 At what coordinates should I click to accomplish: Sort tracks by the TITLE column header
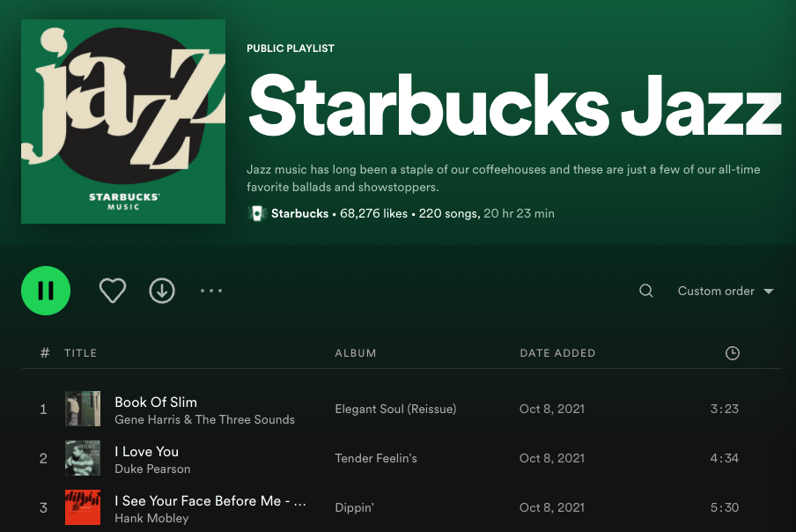pos(80,353)
